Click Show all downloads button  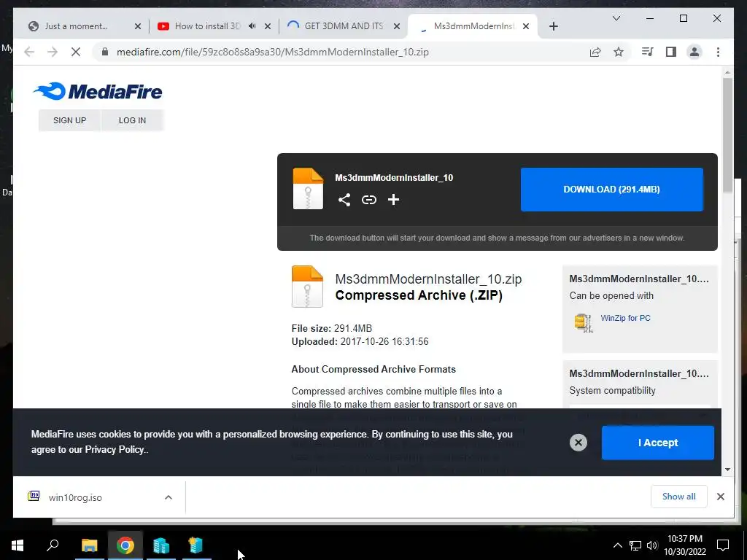click(678, 497)
